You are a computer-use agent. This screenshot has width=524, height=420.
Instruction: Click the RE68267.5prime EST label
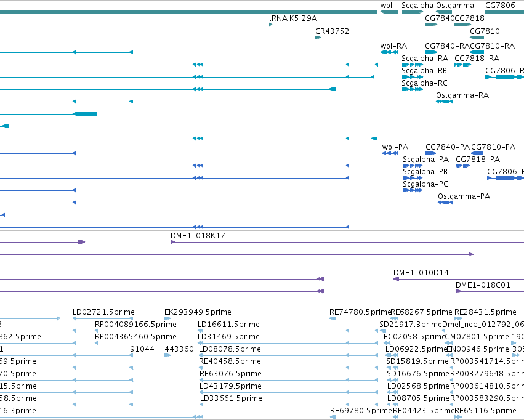(x=421, y=312)
